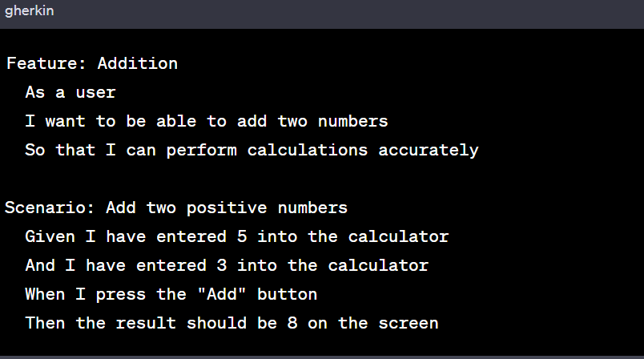Click the Scenario: Add two positive numbers line
This screenshot has width=644, height=359.
pos(176,208)
